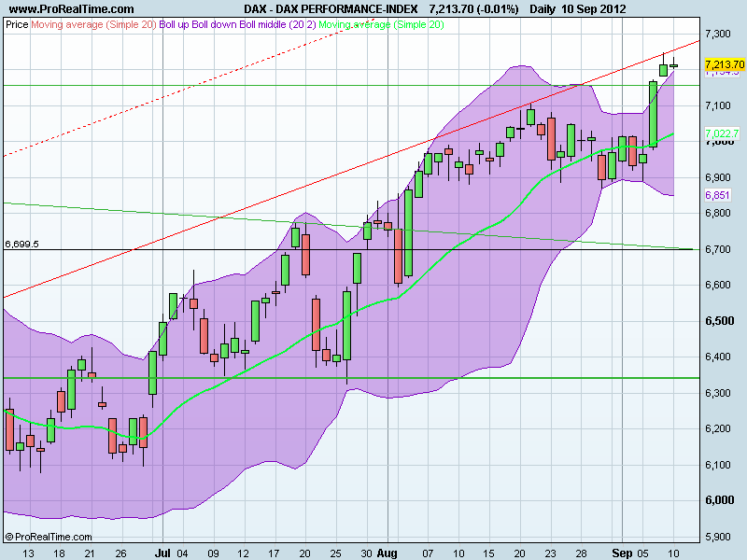
Task: Click the 6,700 price axis label
Action: pos(717,249)
